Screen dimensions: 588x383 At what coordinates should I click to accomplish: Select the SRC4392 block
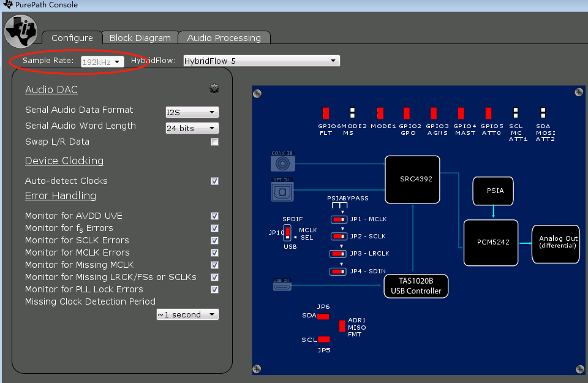point(412,180)
